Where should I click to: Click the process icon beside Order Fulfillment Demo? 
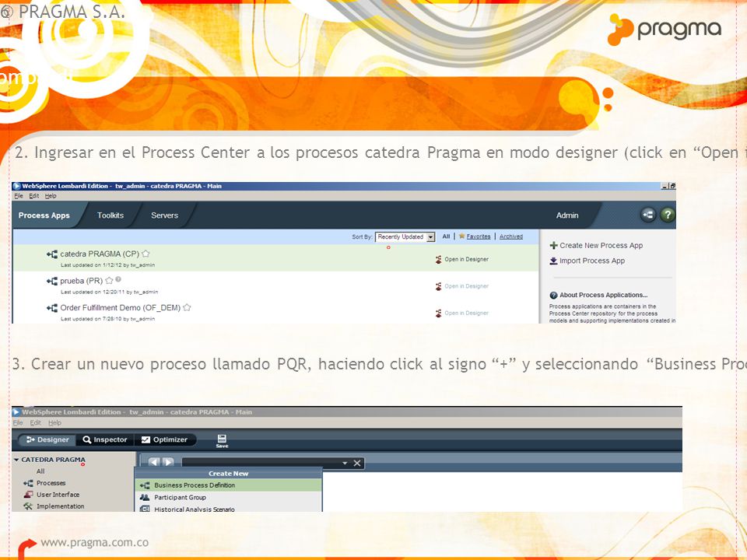point(52,308)
